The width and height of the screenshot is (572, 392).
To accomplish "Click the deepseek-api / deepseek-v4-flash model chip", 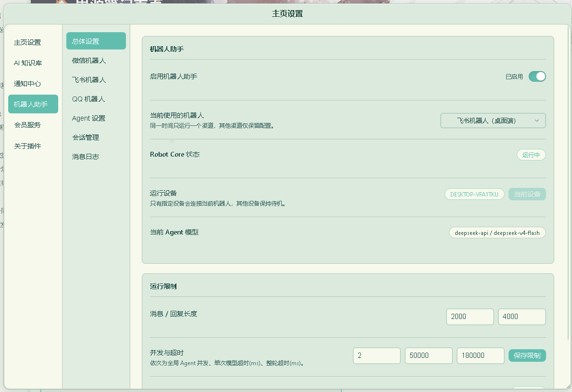I will click(497, 233).
